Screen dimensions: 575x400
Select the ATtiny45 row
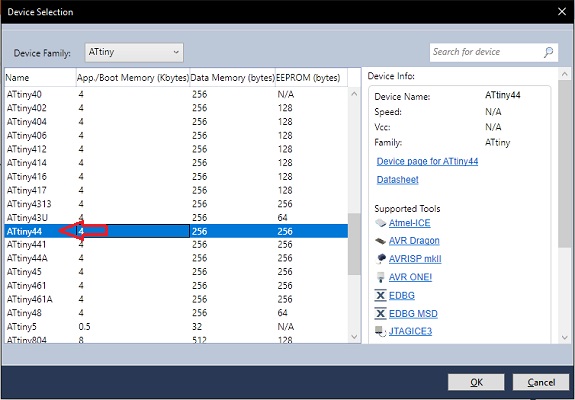point(176,272)
